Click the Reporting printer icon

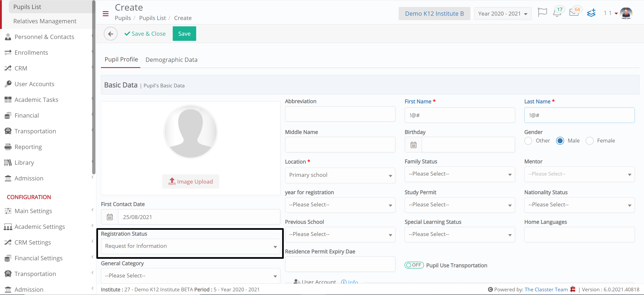(8, 147)
